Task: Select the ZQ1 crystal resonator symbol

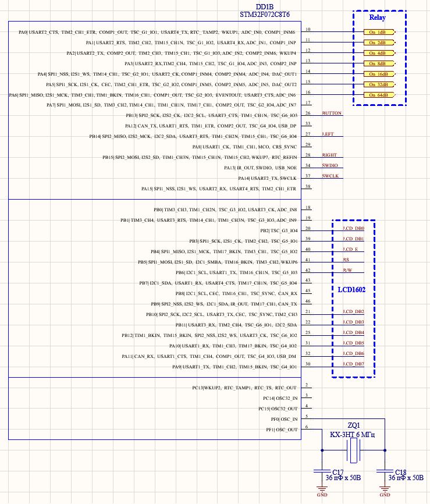Action: point(354,450)
